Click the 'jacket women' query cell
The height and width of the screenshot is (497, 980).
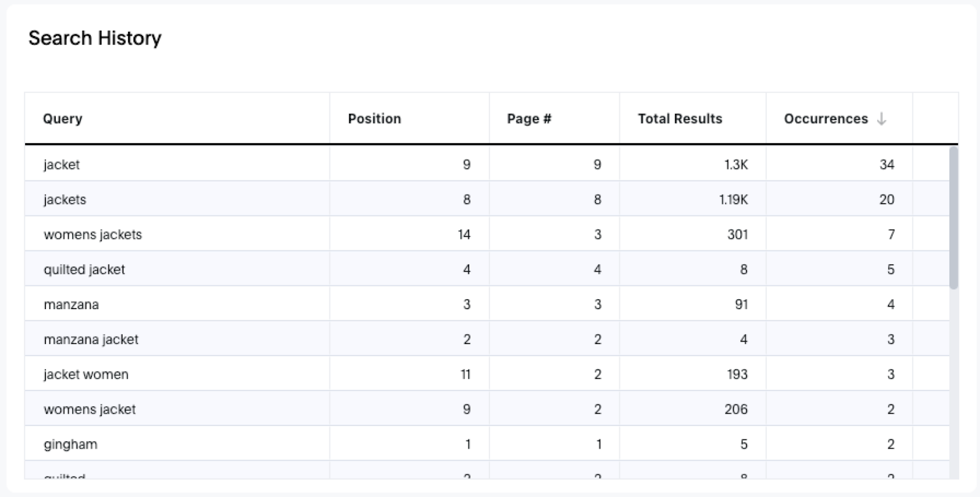pyautogui.click(x=86, y=374)
